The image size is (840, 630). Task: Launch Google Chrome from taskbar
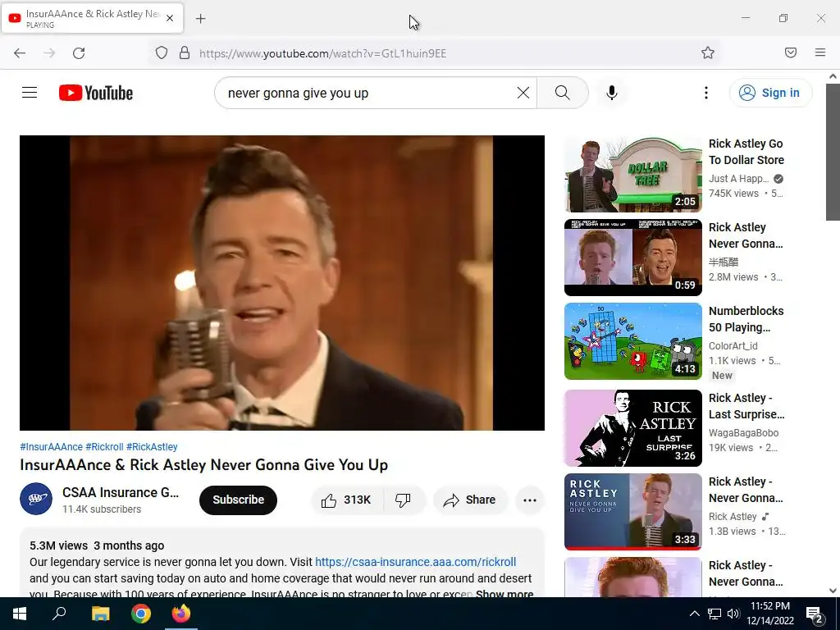tap(141, 614)
